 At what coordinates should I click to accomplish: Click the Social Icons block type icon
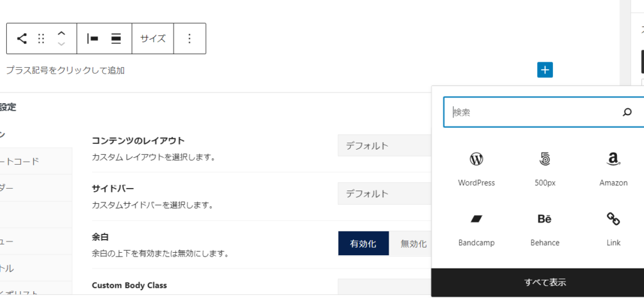[22, 38]
